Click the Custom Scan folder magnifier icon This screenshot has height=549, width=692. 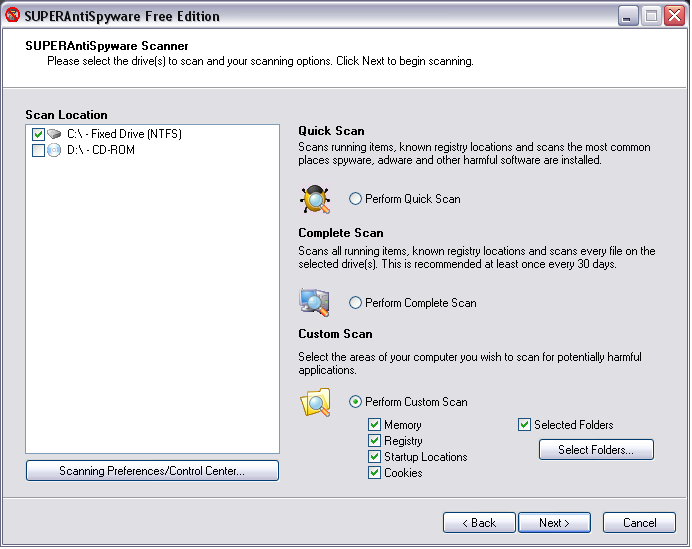point(316,402)
